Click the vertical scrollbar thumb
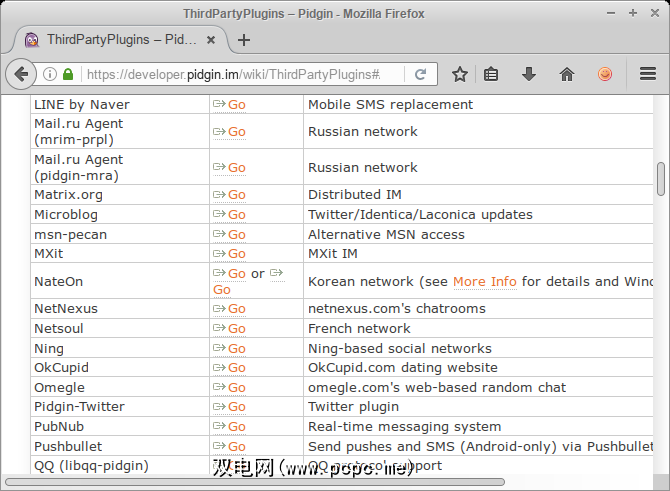The height and width of the screenshot is (491, 670). click(660, 178)
